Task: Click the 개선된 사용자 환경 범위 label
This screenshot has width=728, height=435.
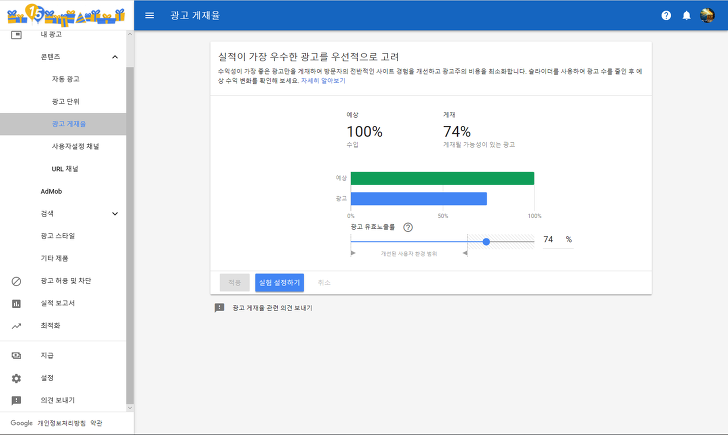Action: (x=409, y=254)
